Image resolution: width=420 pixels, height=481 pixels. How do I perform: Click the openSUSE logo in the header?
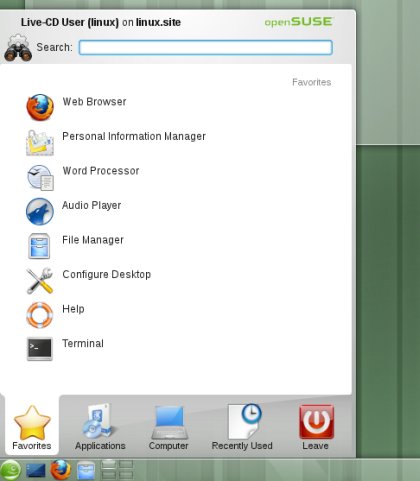coord(299,22)
